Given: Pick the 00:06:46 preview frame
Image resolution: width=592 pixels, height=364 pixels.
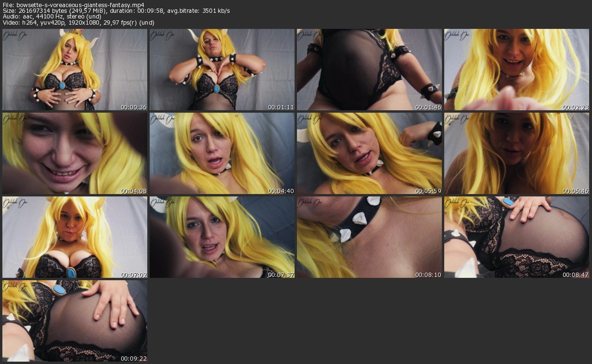Looking at the screenshot, I should coord(517,153).
